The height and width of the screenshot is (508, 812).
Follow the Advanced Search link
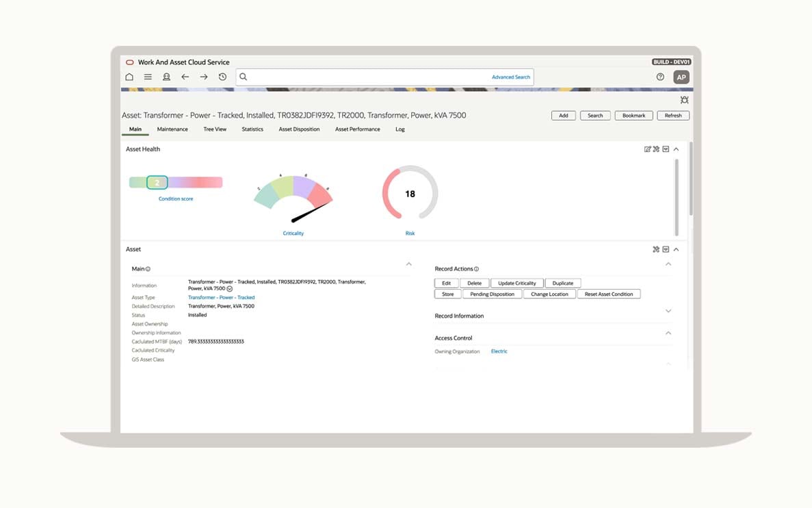(x=510, y=77)
